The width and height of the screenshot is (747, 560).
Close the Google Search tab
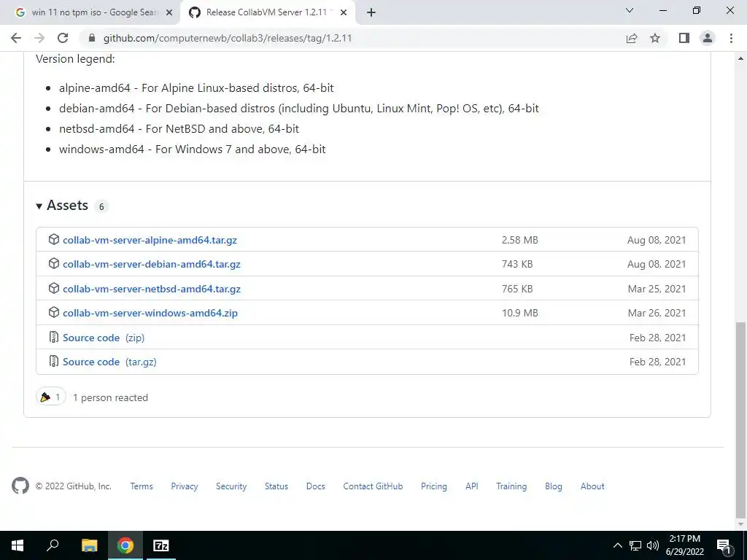click(x=169, y=13)
